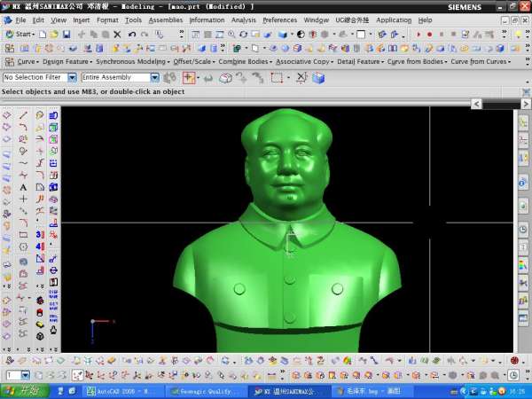The width and height of the screenshot is (532, 399).
Task: Click the Undo arrow icon
Action: 132,35
